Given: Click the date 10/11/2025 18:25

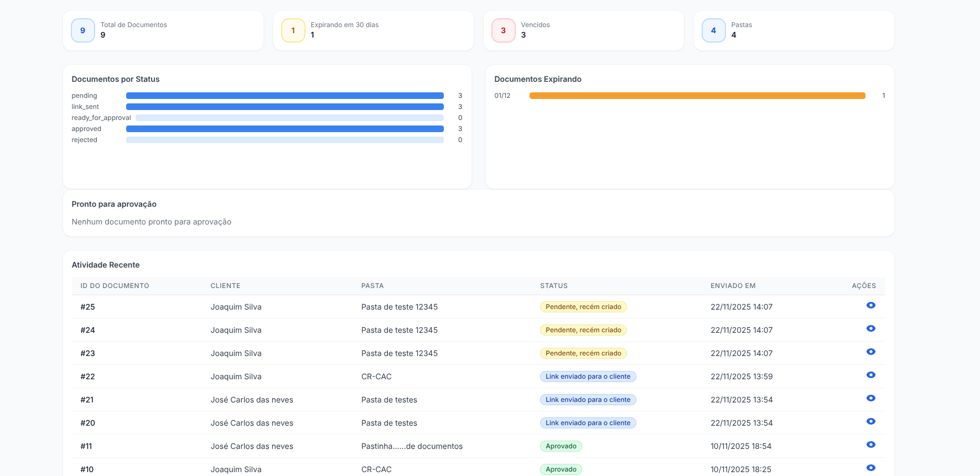Looking at the screenshot, I should coord(741,469).
